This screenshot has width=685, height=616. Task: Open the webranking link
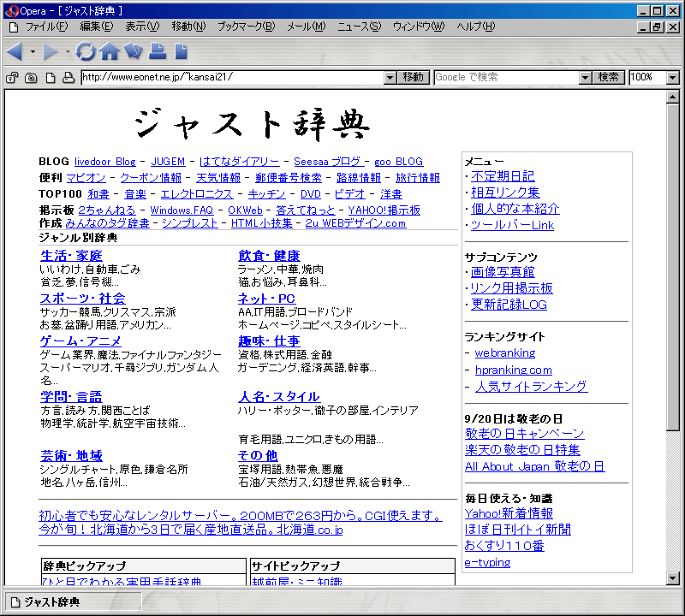505,352
